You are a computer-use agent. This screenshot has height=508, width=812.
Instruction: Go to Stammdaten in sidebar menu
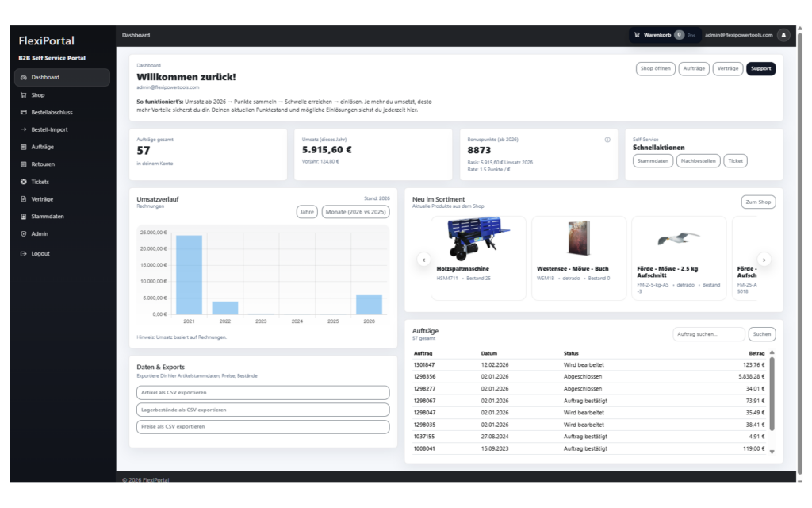pyautogui.click(x=48, y=217)
